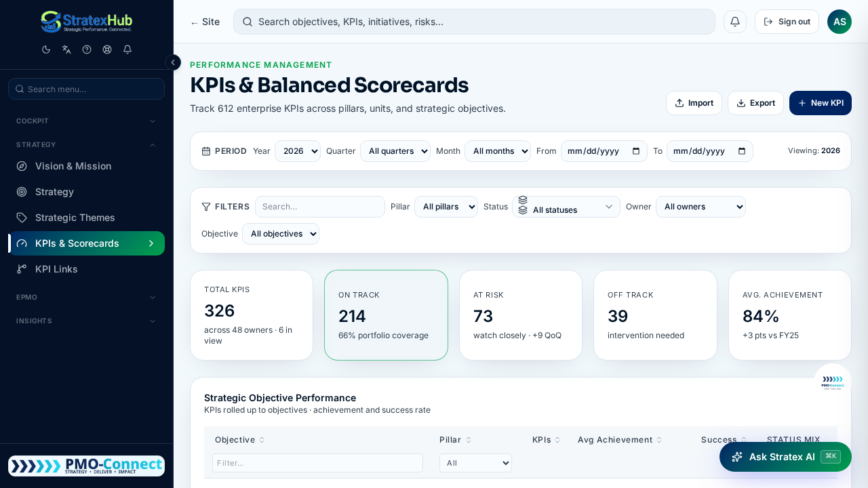Image resolution: width=868 pixels, height=488 pixels.
Task: Click the Import button
Action: [x=694, y=103]
